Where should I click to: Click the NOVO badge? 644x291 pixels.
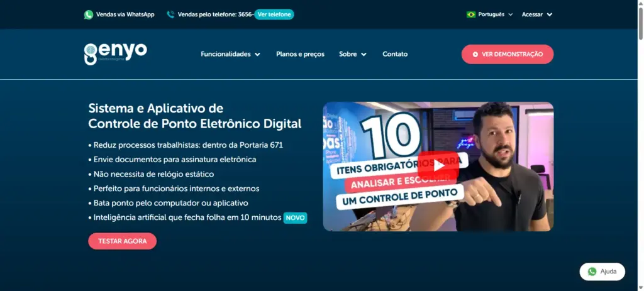click(296, 218)
